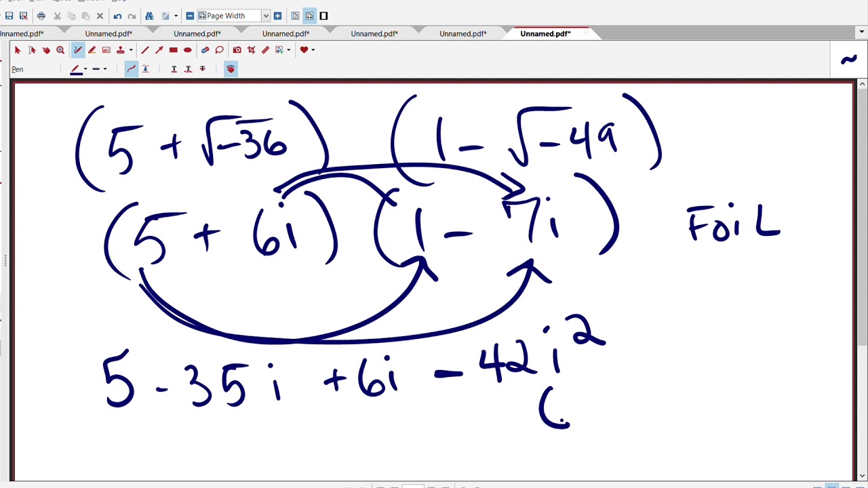Click the pen line width icon
Screen dimensions: 868x488
coord(96,69)
